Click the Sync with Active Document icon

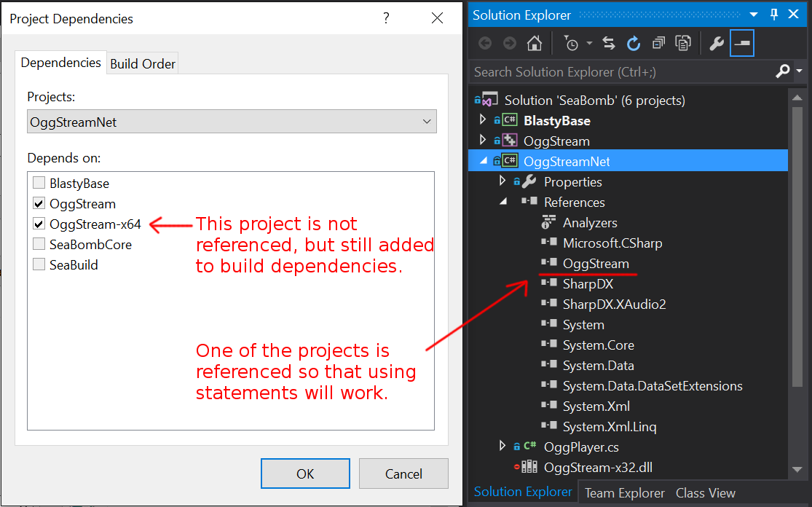[608, 43]
